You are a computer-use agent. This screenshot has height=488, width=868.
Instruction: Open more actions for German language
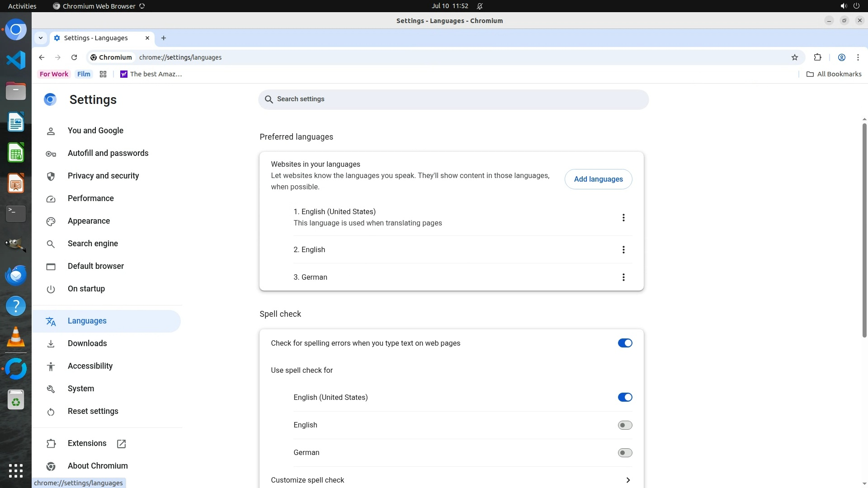click(x=623, y=277)
